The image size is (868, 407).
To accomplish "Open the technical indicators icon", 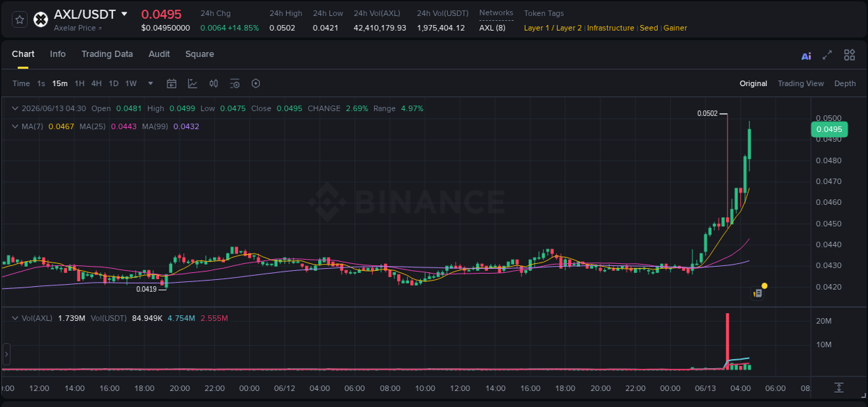I will click(x=192, y=83).
